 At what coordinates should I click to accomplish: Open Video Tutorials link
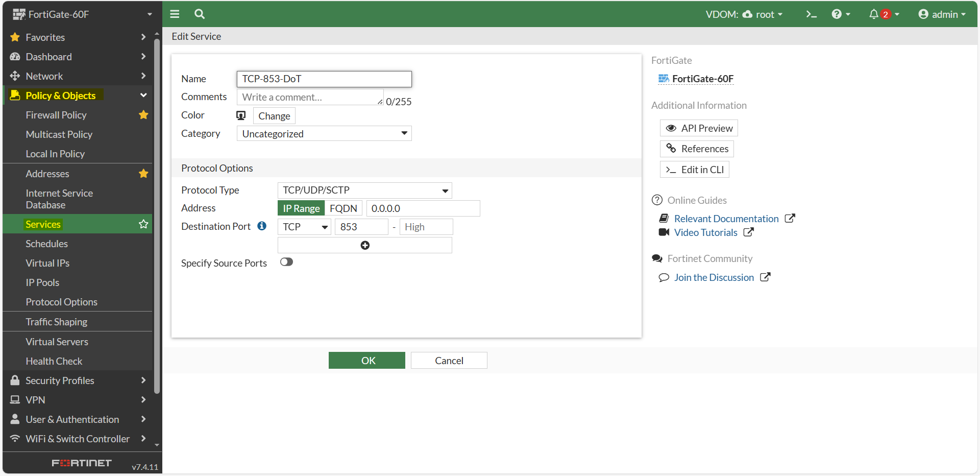(x=706, y=232)
